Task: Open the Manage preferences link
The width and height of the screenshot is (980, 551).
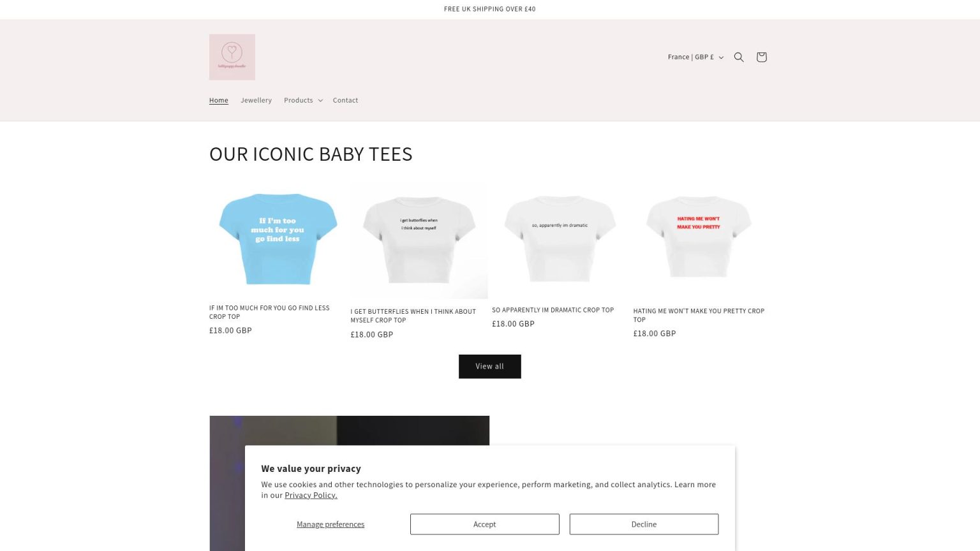Action: point(330,525)
